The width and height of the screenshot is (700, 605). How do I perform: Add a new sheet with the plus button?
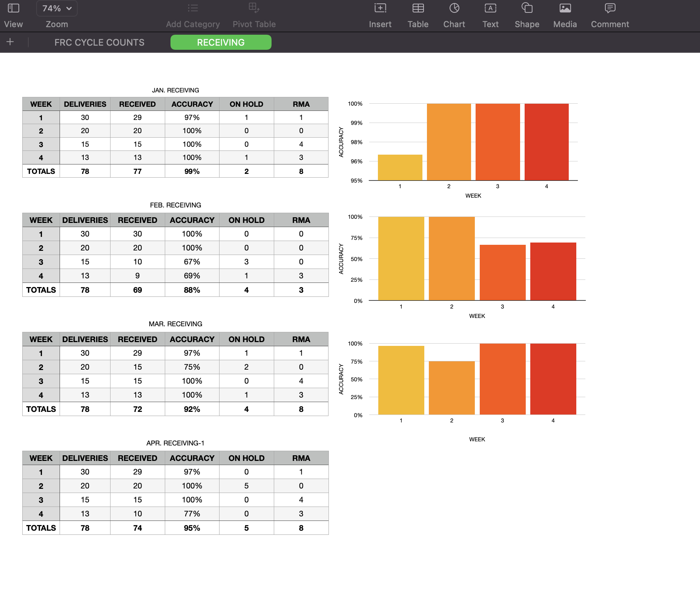click(10, 42)
